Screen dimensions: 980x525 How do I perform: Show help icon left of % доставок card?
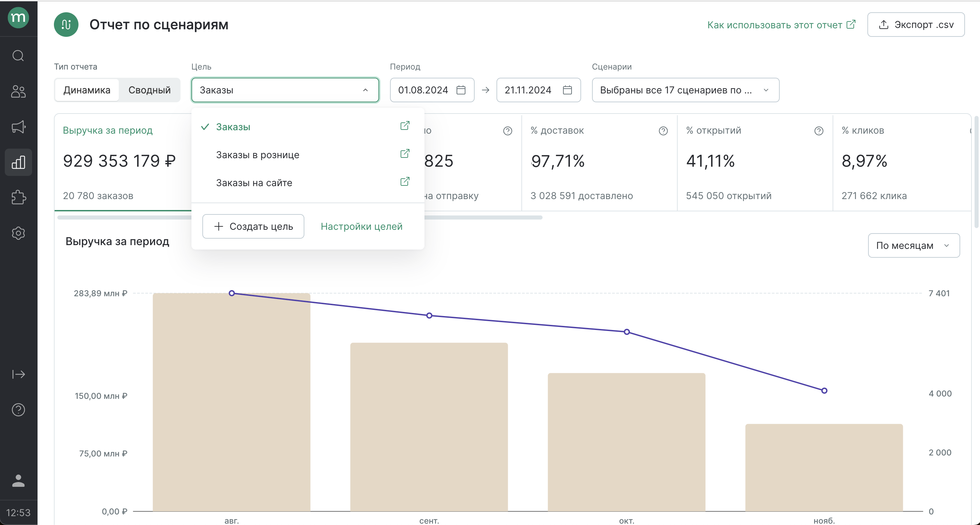coord(507,131)
